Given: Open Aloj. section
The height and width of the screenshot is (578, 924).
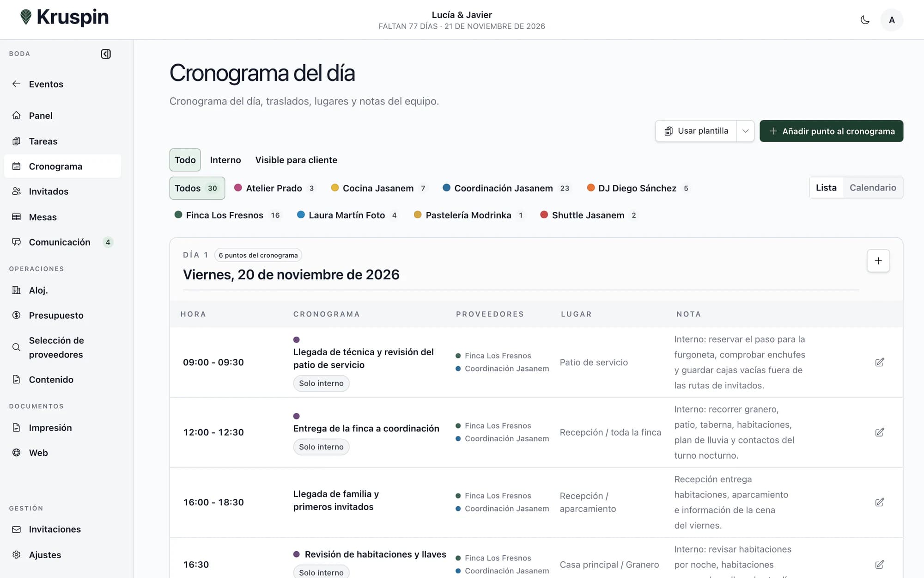Looking at the screenshot, I should tap(62, 290).
